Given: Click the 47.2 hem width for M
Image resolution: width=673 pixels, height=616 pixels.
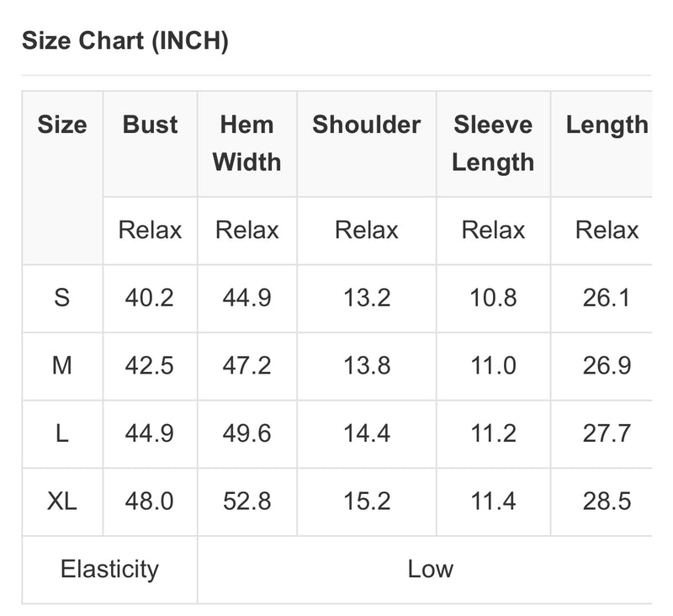Looking at the screenshot, I should point(246,366).
